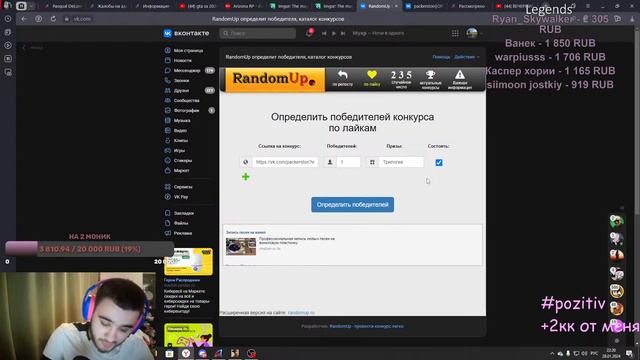Image resolution: width=640 pixels, height=360 pixels.
Task: Click the RandomUp logo banner
Action: pyautogui.click(x=275, y=79)
